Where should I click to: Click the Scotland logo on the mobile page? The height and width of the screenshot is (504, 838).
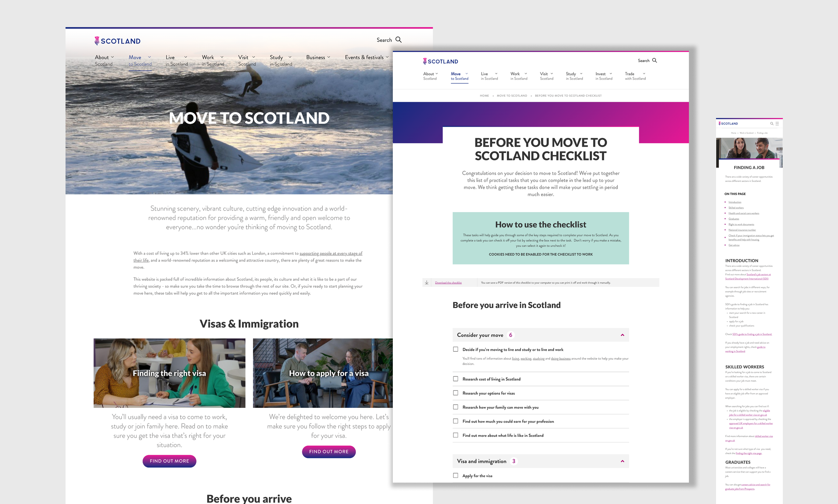click(x=728, y=124)
